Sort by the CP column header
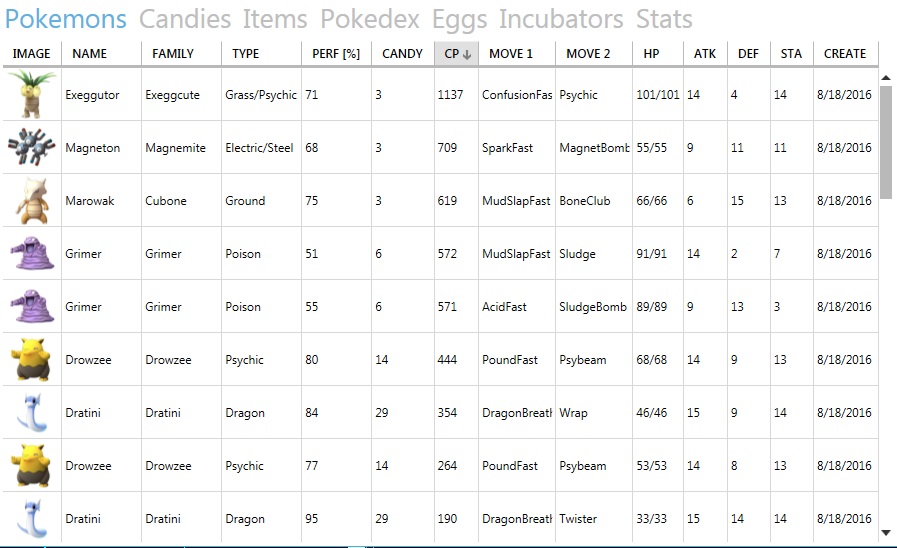The width and height of the screenshot is (897, 548). point(457,54)
